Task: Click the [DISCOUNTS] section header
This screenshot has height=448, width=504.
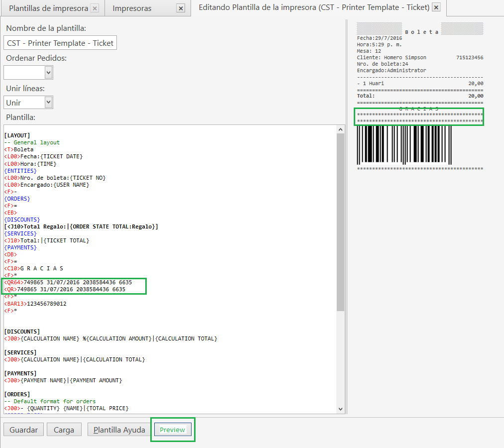Action: pyautogui.click(x=22, y=332)
